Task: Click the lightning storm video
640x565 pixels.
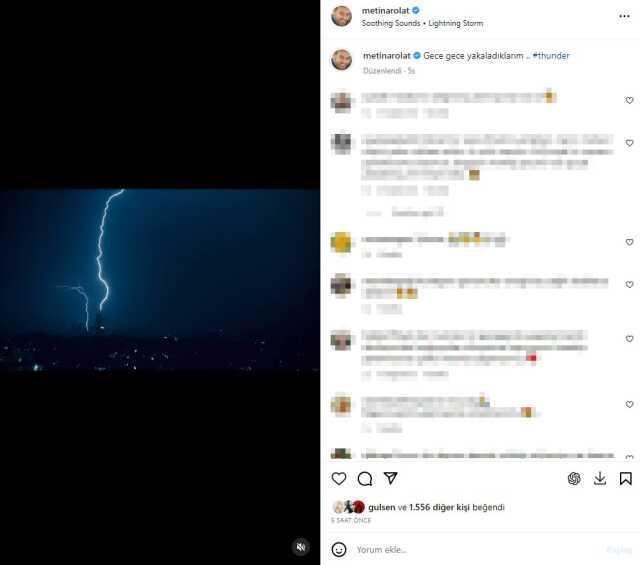Action: (x=160, y=280)
